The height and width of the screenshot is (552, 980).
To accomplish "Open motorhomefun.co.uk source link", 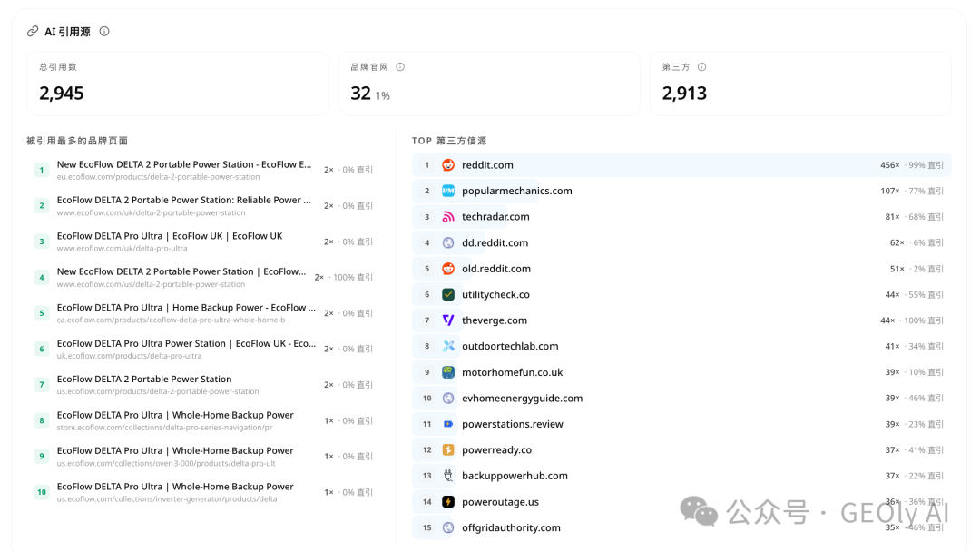I will tap(512, 372).
